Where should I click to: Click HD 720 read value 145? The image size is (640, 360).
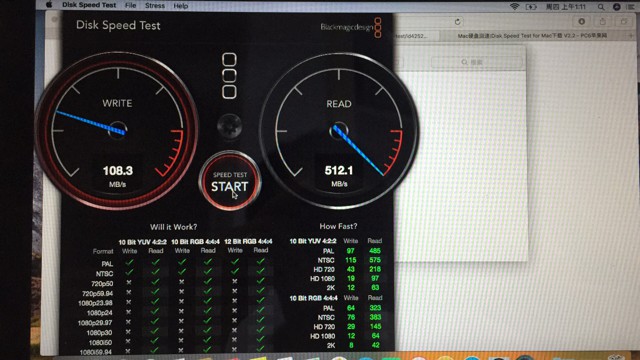(375, 327)
